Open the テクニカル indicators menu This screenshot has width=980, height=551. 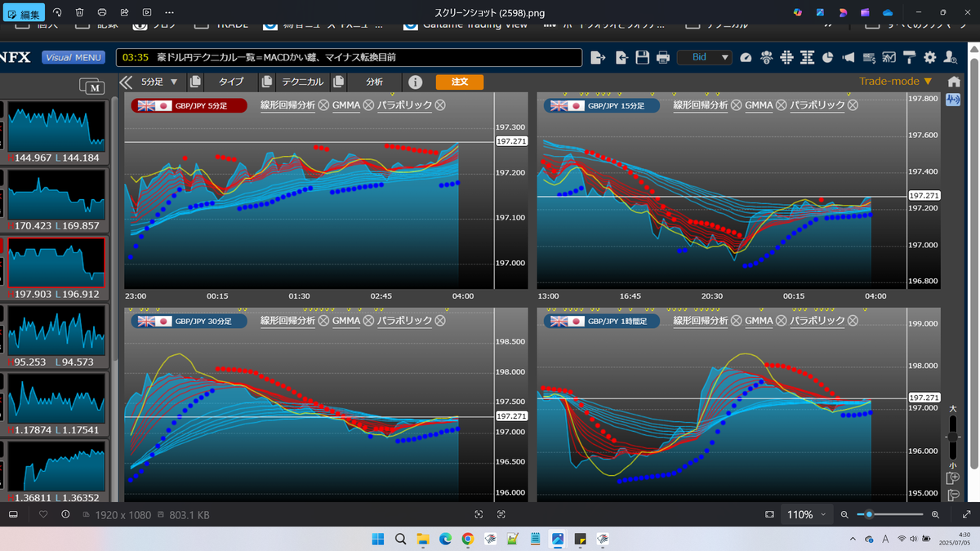click(302, 82)
